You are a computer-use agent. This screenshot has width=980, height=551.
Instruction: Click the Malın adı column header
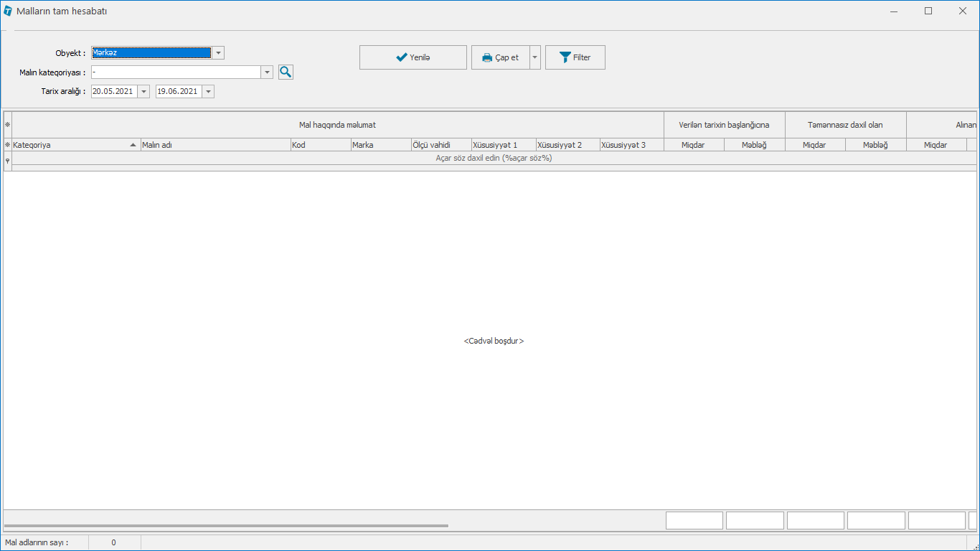click(215, 145)
